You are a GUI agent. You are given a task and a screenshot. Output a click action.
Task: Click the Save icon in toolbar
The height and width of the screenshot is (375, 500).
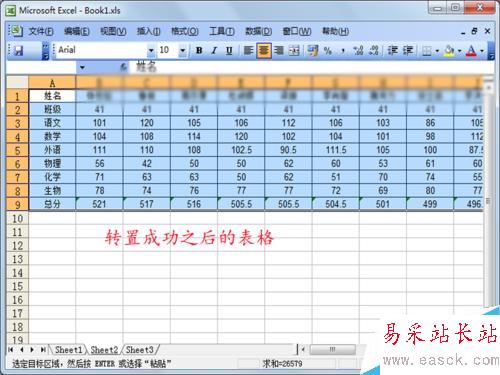click(x=18, y=51)
